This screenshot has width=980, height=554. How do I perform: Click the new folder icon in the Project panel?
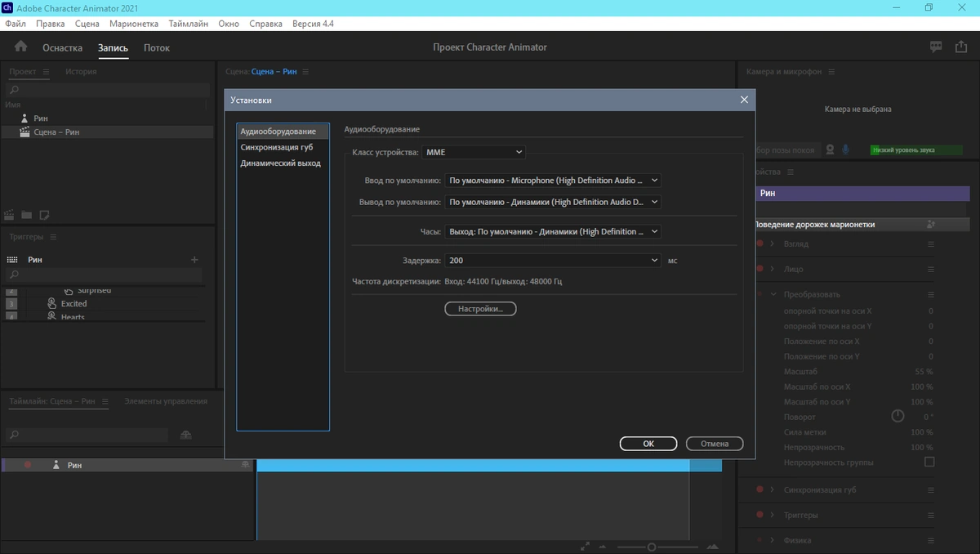pos(27,215)
